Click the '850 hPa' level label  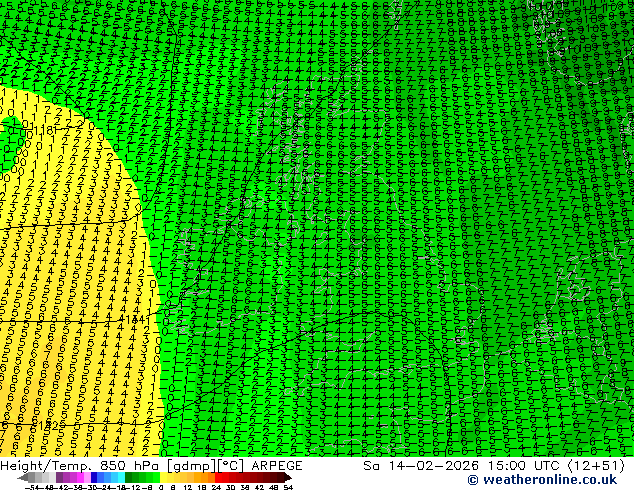131,466
